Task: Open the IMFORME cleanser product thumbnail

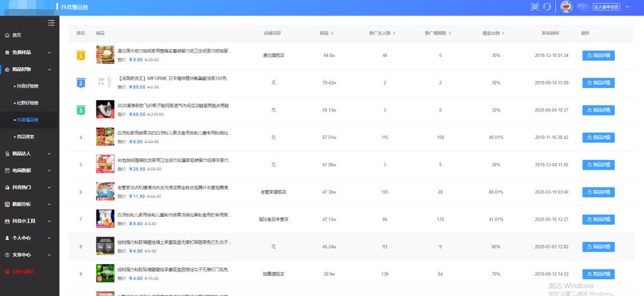Action: coord(105,82)
